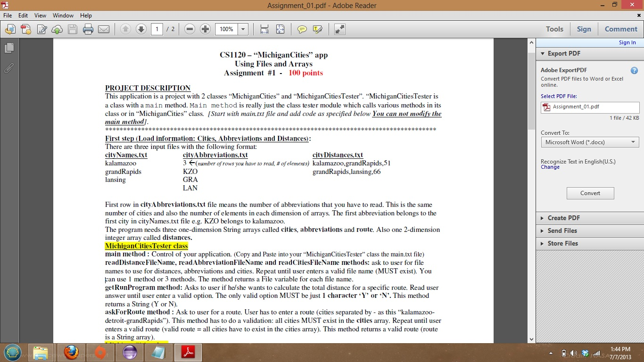644x362 pixels.
Task: Click the Open file toolbar icon
Action: pyautogui.click(x=10, y=29)
